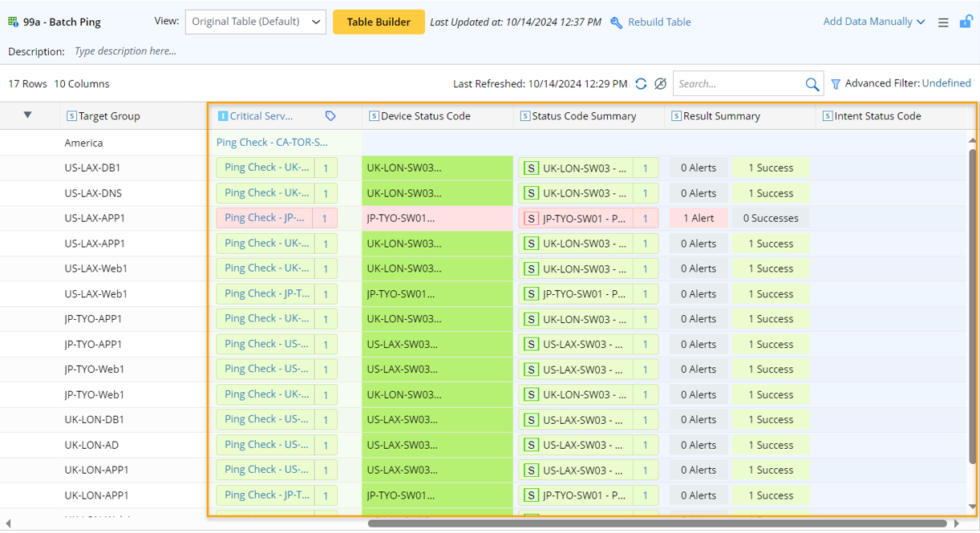Open the filter triangle in the first column header
Viewport: 980px width, 533px height.
29,115
